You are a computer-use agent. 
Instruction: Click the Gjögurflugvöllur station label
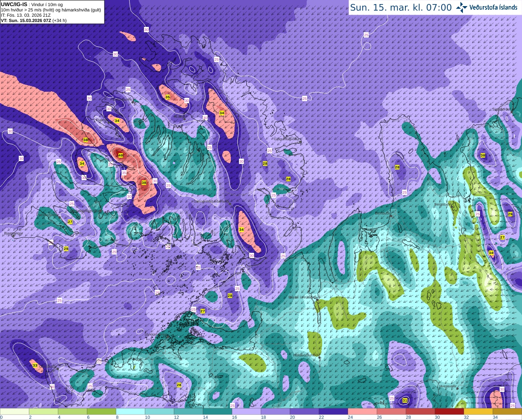287,139
